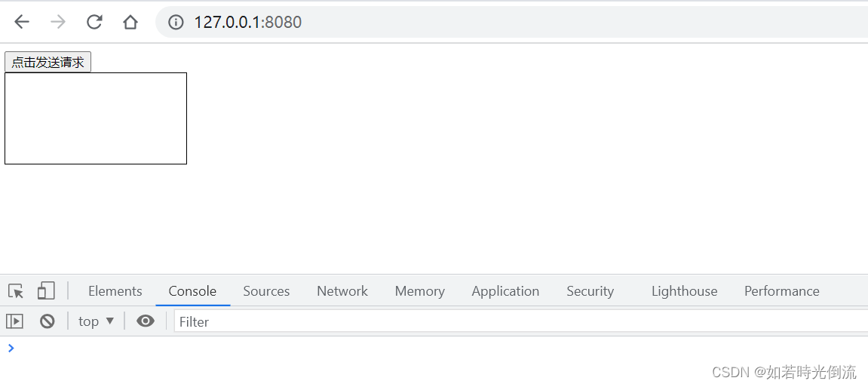Click the console prompt chevron line
Image resolution: width=868 pixels, height=387 pixels.
coord(434,349)
